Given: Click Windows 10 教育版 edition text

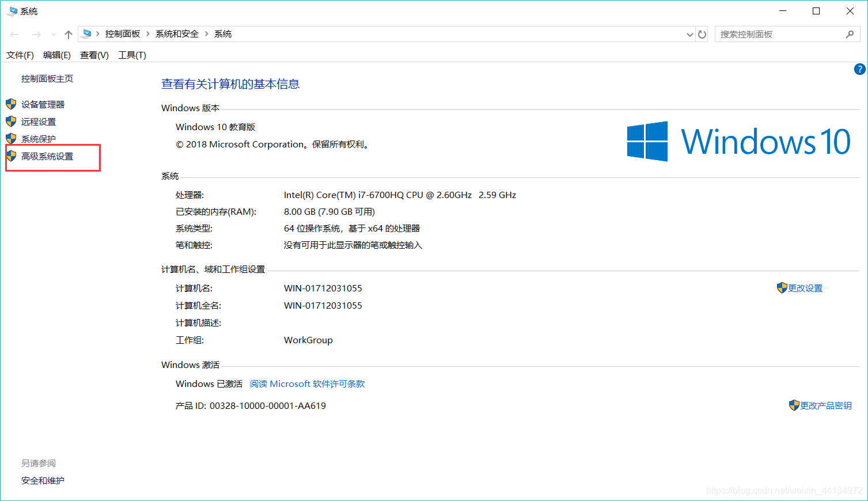Looking at the screenshot, I should [215, 127].
